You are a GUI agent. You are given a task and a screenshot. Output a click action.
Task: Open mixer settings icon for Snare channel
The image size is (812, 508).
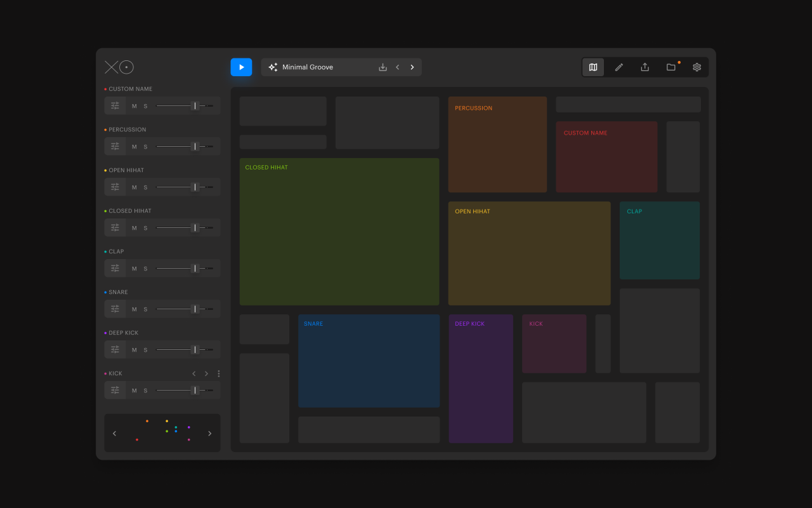point(115,309)
